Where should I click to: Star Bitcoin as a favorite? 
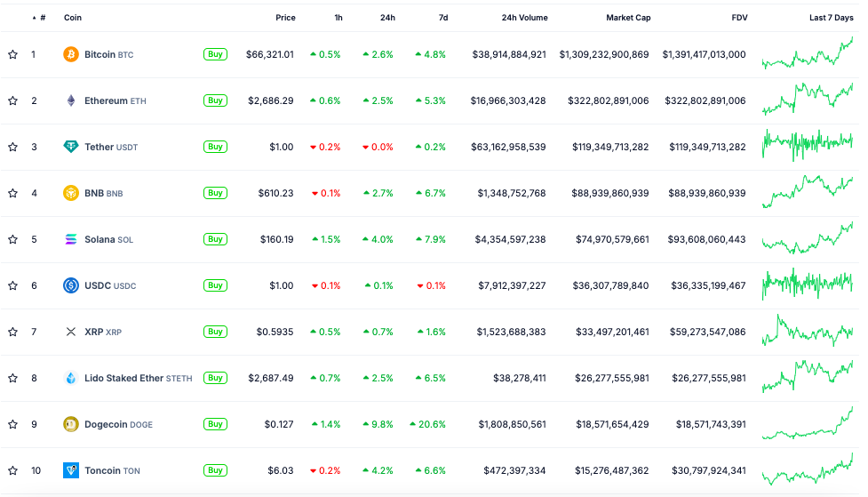tap(12, 54)
